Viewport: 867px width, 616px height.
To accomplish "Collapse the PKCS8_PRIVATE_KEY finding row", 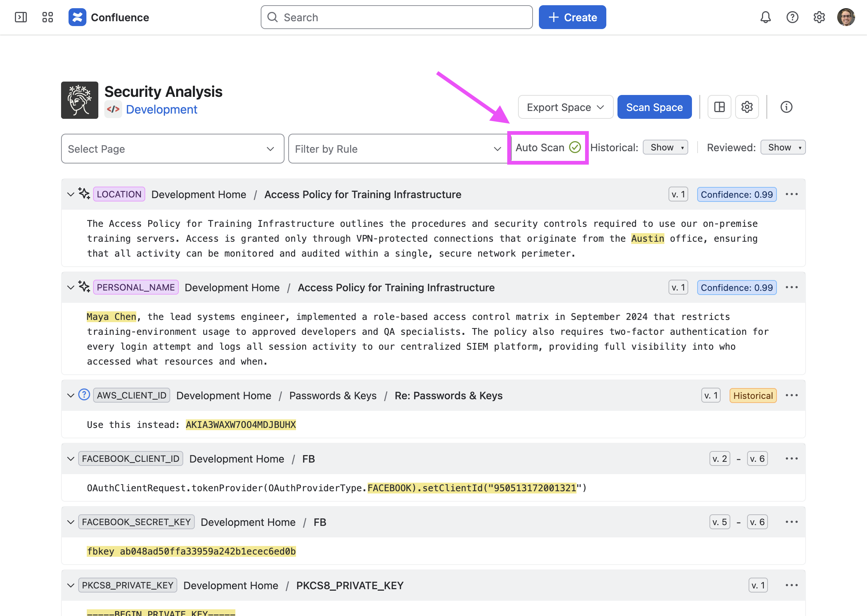I will click(x=70, y=585).
